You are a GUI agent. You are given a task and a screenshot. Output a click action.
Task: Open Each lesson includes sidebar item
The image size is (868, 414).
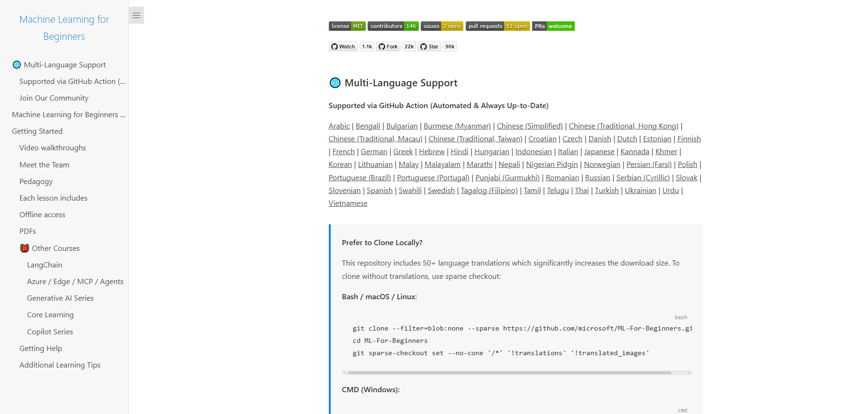(54, 198)
